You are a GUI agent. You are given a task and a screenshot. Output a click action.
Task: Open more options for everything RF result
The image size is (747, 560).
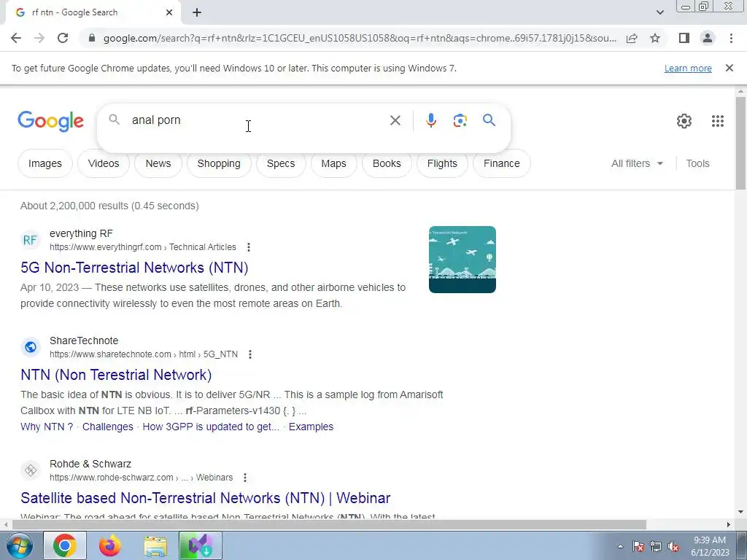coord(249,247)
